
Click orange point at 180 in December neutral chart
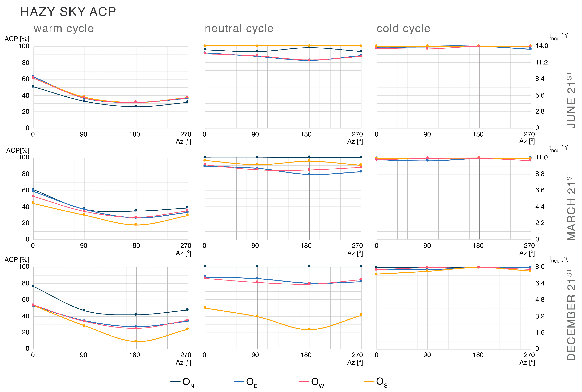[309, 329]
